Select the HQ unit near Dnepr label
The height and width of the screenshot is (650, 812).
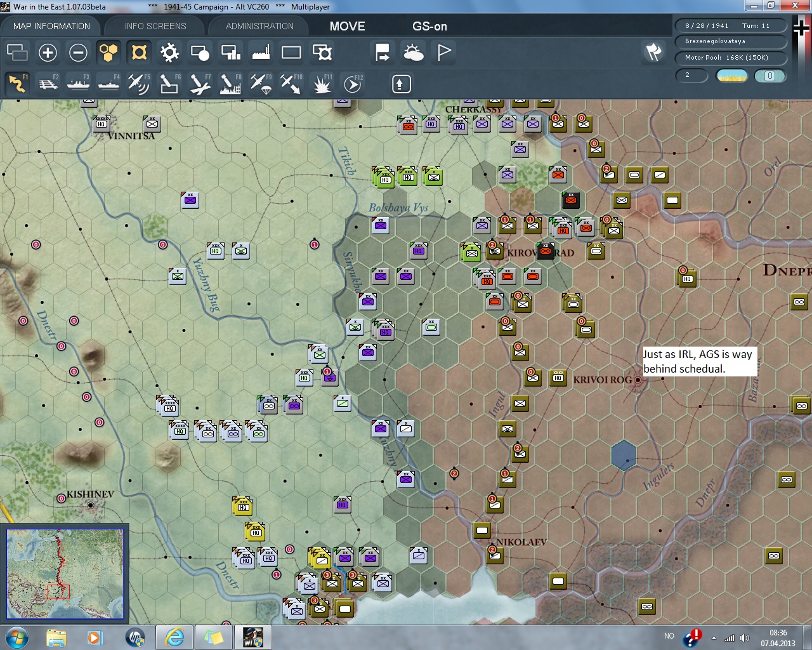coord(687,277)
